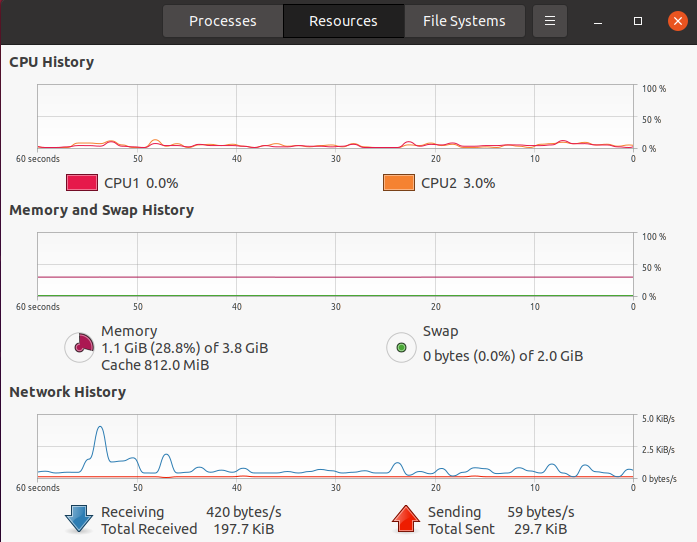Click the Swap pie chart icon

(401, 347)
